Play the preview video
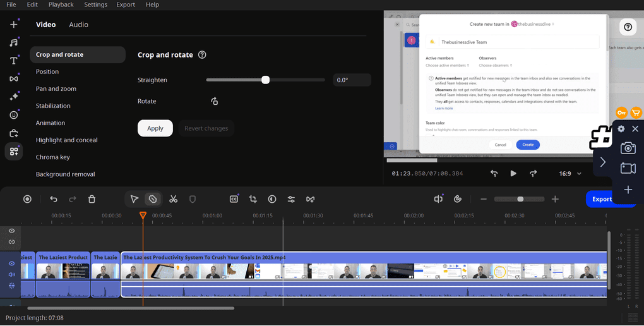The height and width of the screenshot is (326, 644). [x=513, y=174]
